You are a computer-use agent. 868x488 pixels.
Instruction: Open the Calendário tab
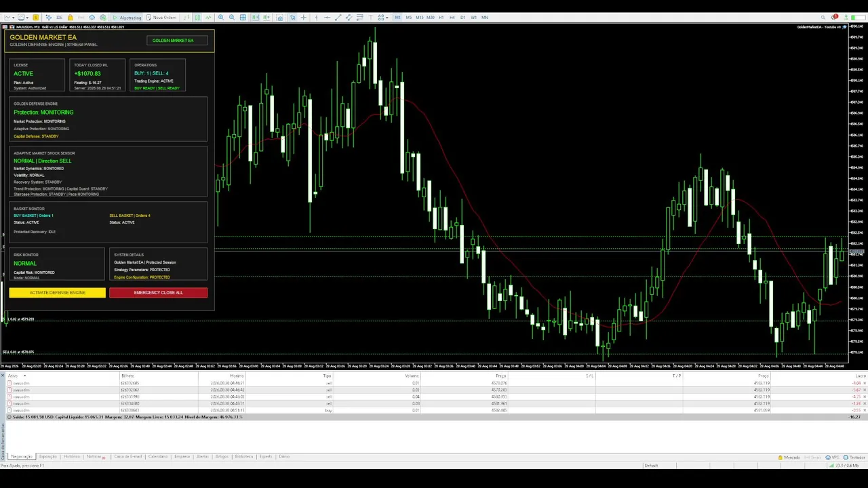(158, 457)
